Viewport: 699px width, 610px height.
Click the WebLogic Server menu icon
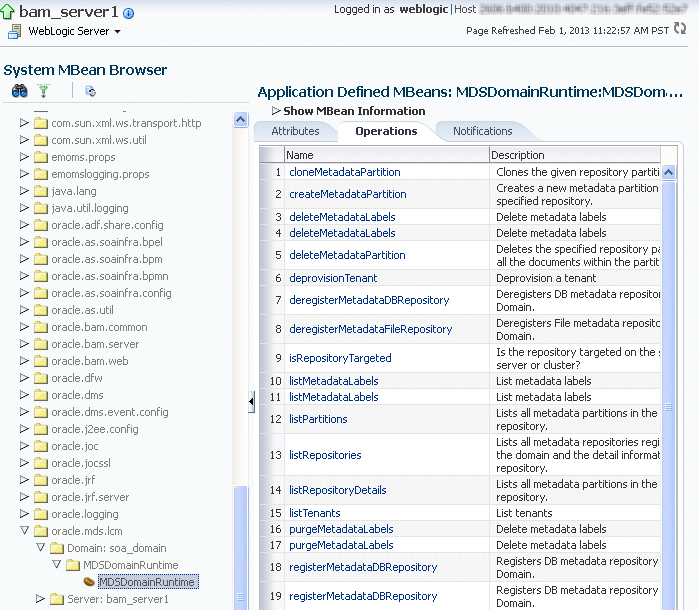click(x=15, y=31)
